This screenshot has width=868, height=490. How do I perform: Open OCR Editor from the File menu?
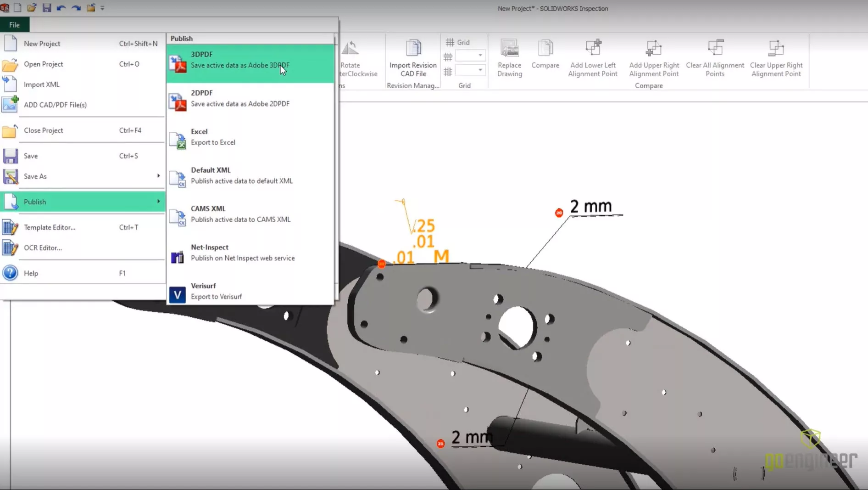[83, 248]
